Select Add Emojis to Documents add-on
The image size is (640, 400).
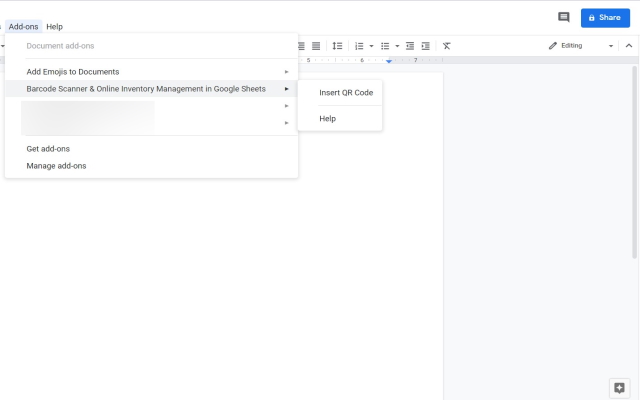coord(151,72)
